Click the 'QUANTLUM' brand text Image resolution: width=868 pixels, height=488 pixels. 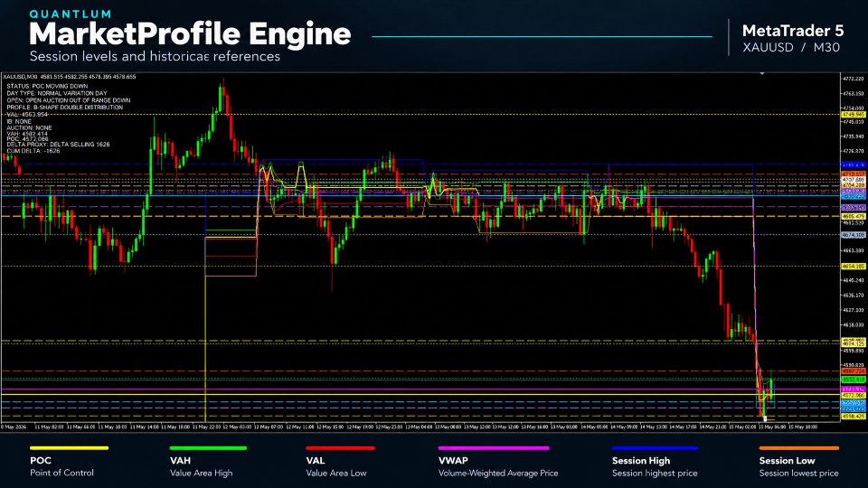(71, 14)
